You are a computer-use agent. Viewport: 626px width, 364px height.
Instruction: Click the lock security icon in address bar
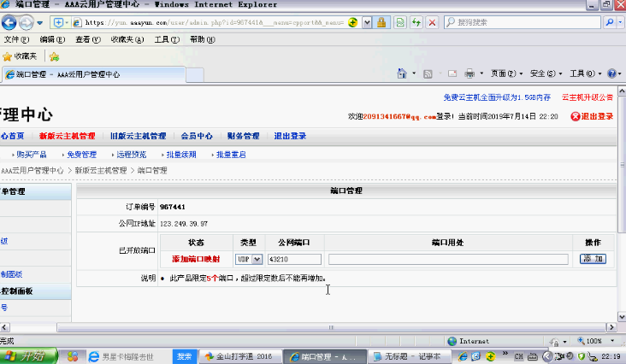tap(381, 22)
